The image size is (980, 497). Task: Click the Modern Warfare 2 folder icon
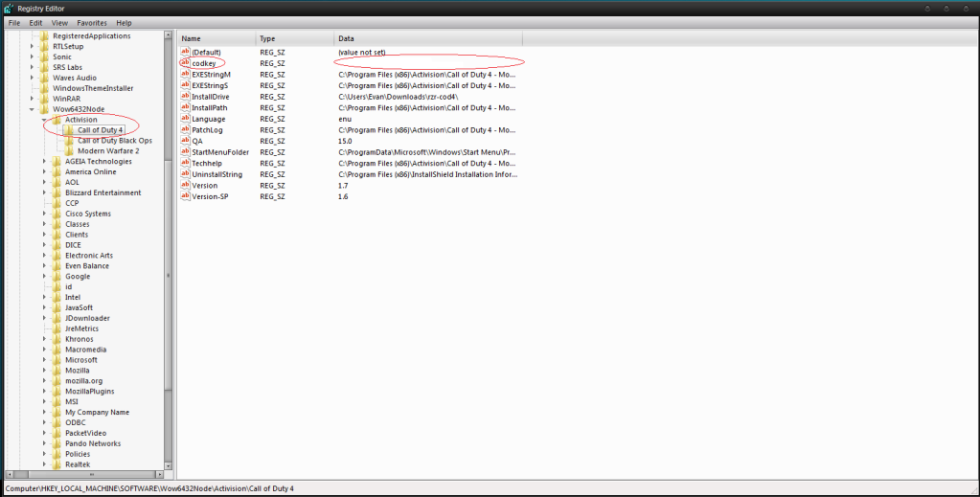(x=69, y=150)
